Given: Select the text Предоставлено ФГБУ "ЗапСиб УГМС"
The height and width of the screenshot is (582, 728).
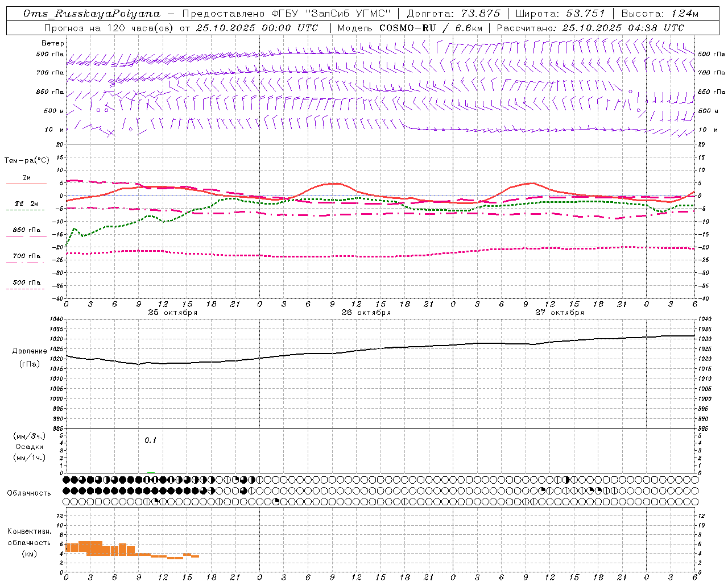Looking at the screenshot, I should pyautogui.click(x=287, y=14).
